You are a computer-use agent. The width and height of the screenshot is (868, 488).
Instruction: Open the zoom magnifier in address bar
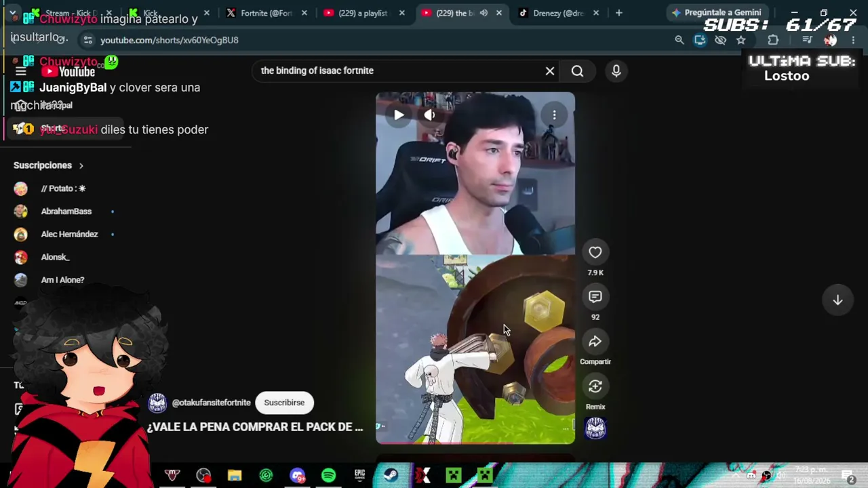click(x=679, y=40)
